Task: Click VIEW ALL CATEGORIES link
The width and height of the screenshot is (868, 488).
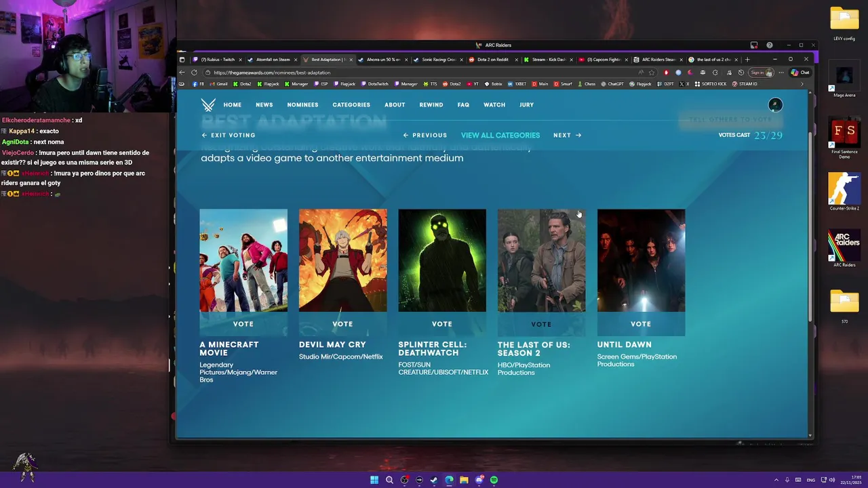Action: [500, 135]
